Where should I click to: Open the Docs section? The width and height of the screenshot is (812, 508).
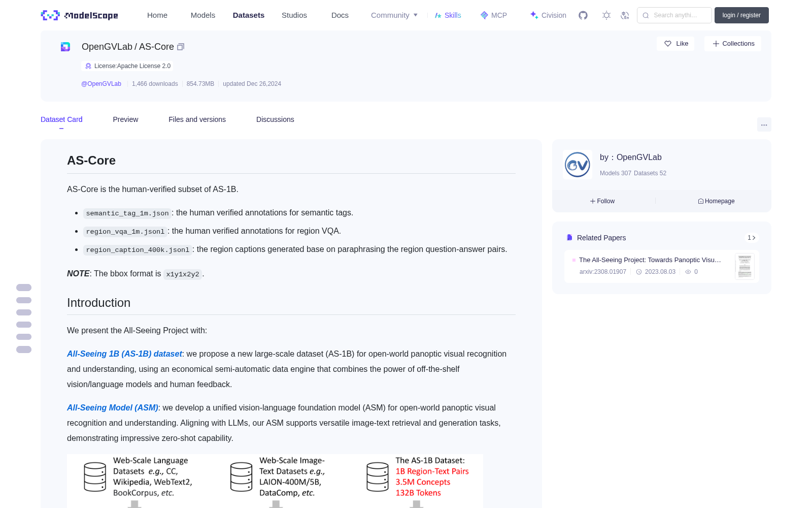[x=340, y=15]
